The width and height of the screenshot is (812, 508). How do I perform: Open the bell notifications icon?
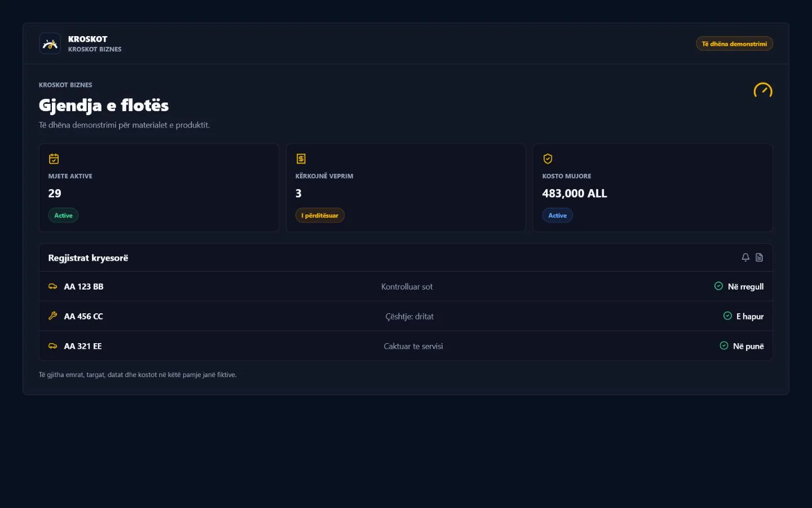(745, 257)
